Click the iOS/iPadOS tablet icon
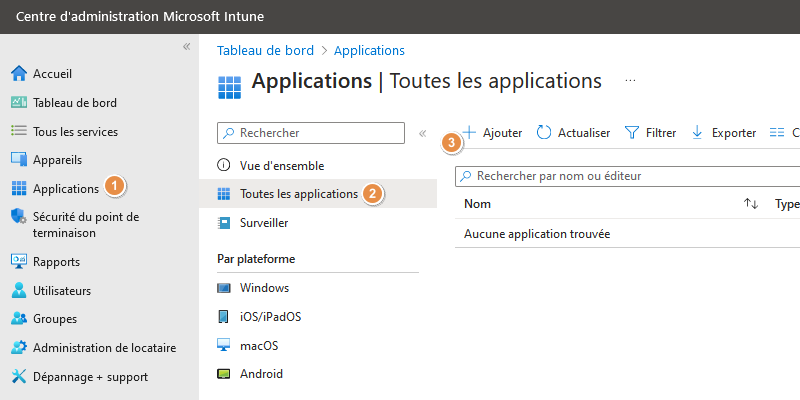 pos(223,317)
